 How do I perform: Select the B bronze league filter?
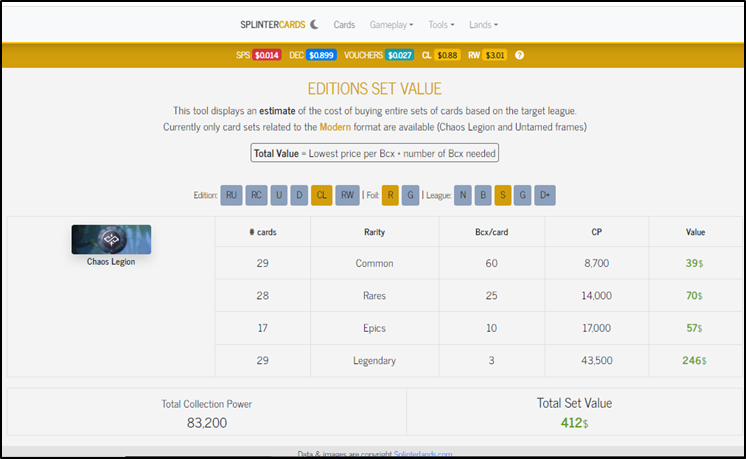(x=483, y=195)
